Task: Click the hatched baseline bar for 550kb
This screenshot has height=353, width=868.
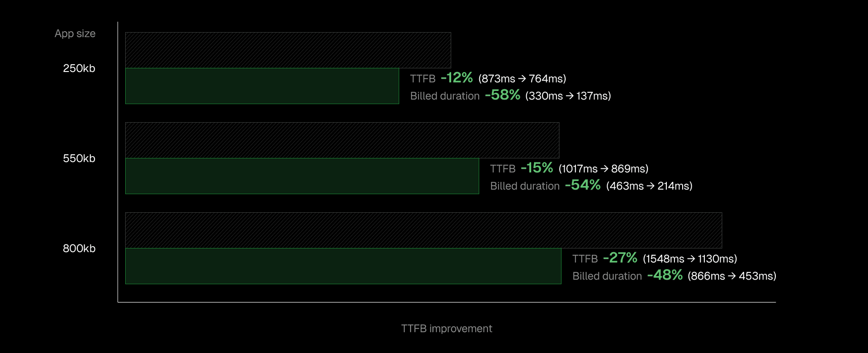Action: 342,140
